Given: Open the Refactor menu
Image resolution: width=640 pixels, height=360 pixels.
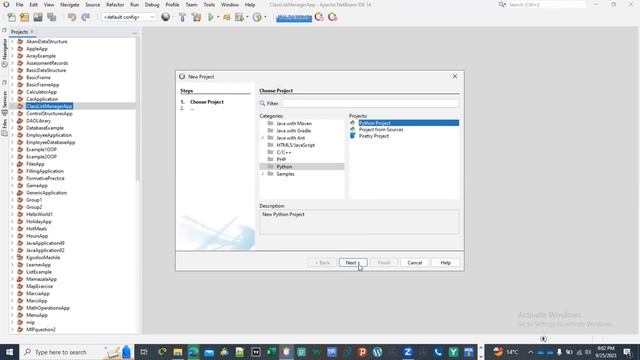Looking at the screenshot, I should 115,4.
